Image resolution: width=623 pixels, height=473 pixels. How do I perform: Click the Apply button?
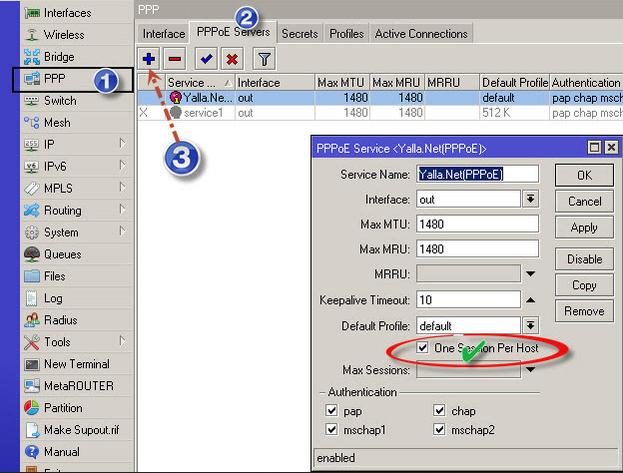coord(584,227)
